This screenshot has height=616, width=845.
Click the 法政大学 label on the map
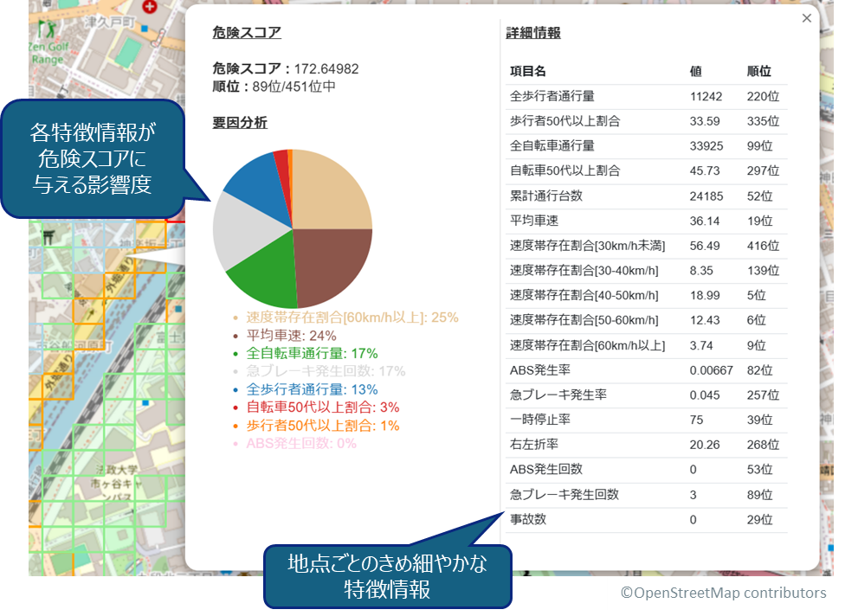click(117, 470)
